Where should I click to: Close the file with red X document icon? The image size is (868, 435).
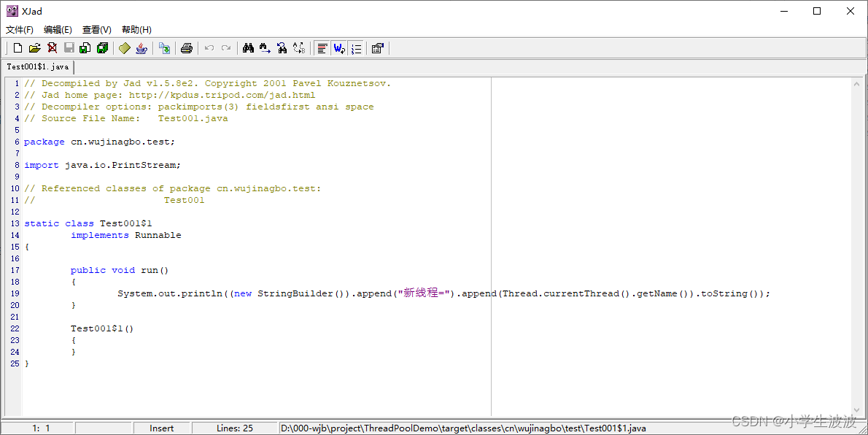click(x=52, y=48)
